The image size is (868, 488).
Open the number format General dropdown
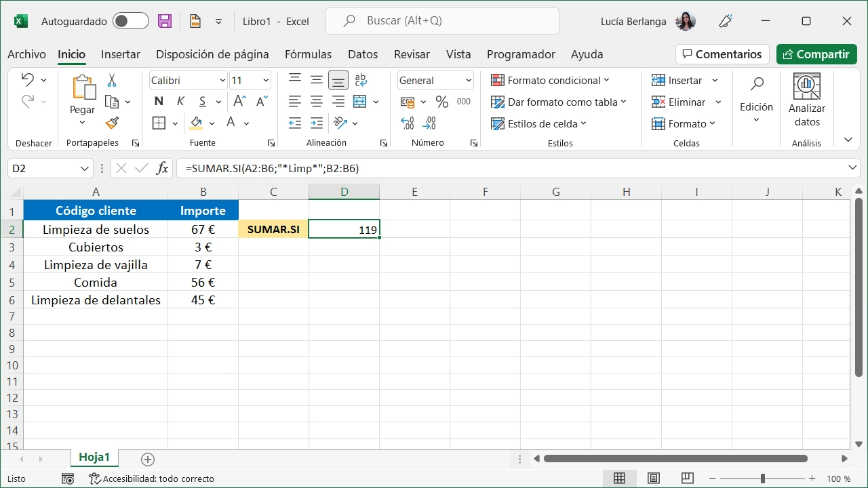coord(470,80)
